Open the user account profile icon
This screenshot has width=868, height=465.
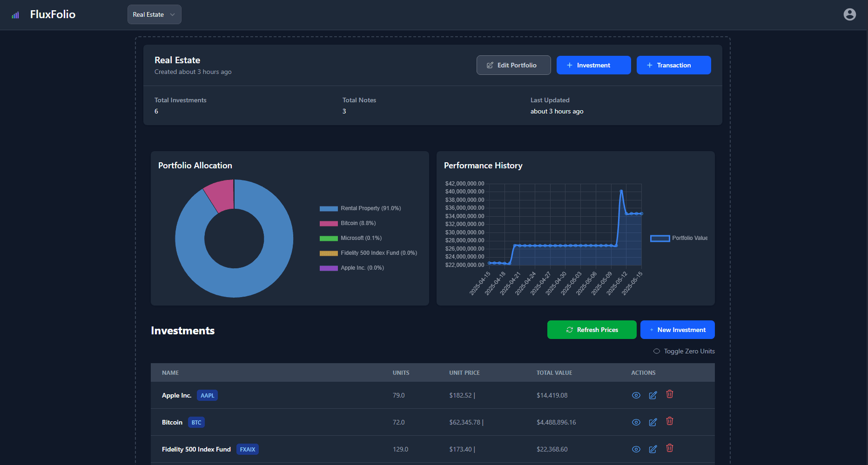tap(849, 14)
